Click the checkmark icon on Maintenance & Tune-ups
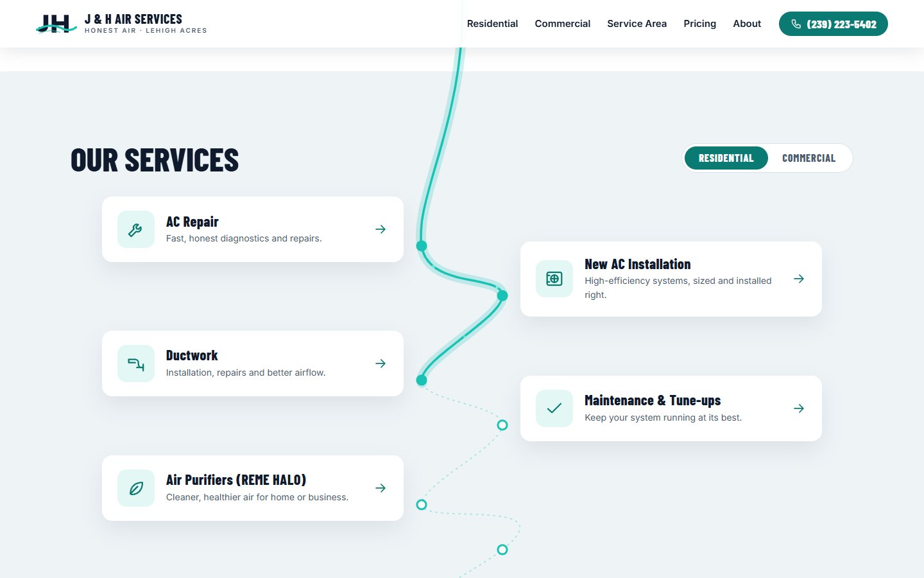 coord(554,408)
